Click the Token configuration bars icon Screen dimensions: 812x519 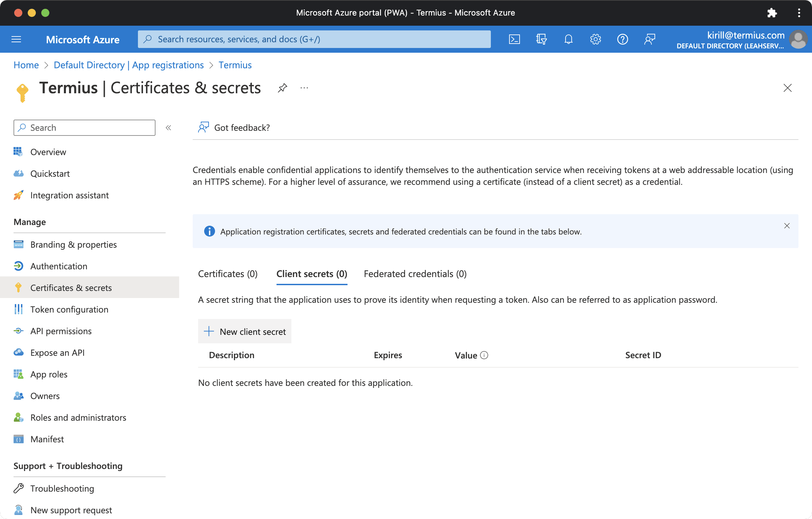(x=18, y=309)
